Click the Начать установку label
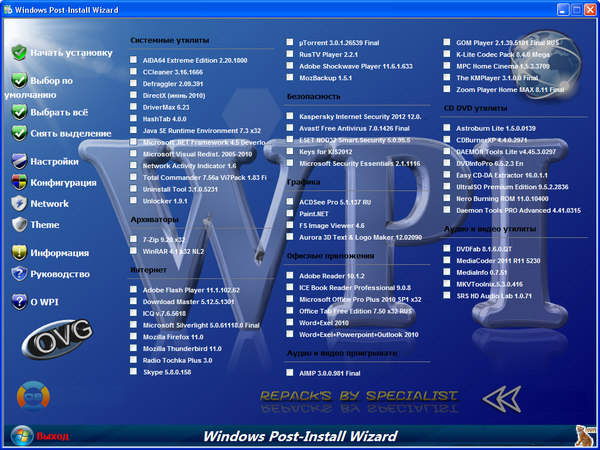 tap(72, 53)
